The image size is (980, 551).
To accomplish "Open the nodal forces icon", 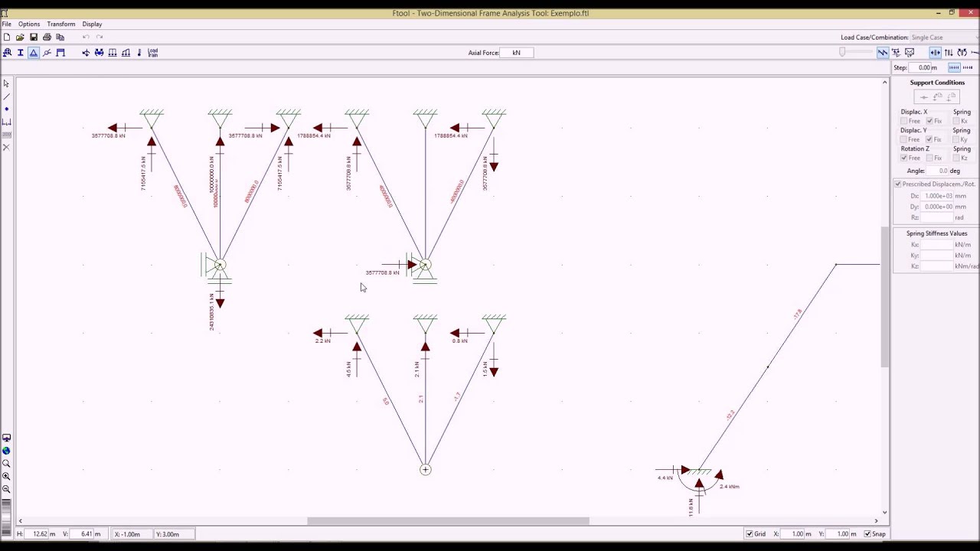I will point(86,52).
